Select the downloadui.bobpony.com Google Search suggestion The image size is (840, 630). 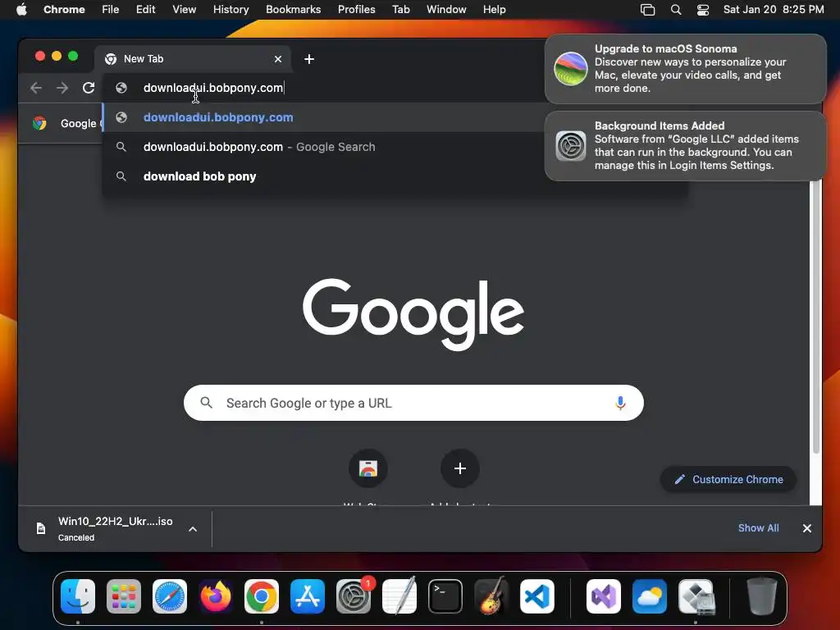pyautogui.click(x=323, y=147)
